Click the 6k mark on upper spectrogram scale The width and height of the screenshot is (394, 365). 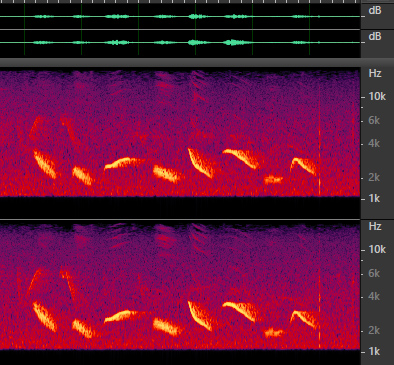374,120
